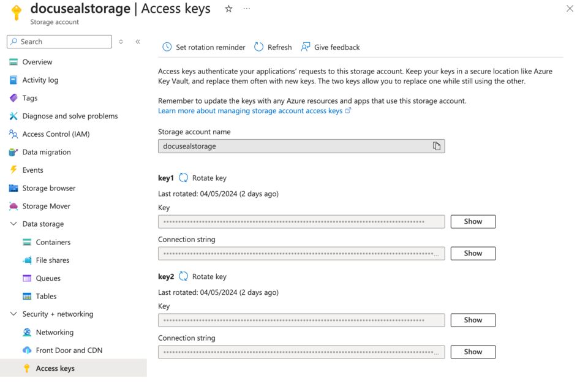Viewport: 588px width, 383px height.
Task: Click the sidebar Search field
Action: pos(59,42)
